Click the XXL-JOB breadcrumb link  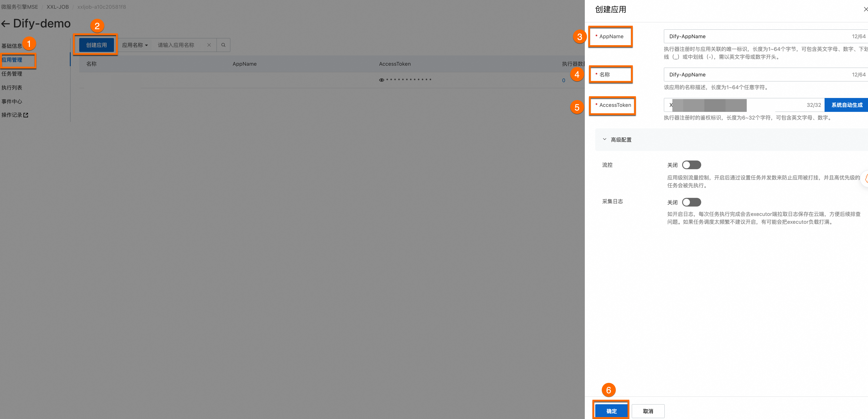[58, 7]
